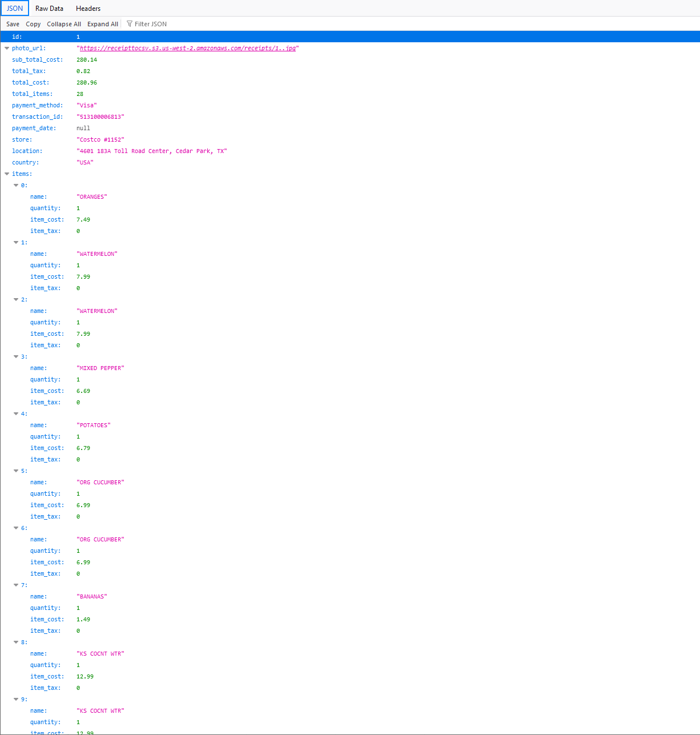Select the sub_total_cost value 280.14
Screen dimensions: 700x735
87,60
